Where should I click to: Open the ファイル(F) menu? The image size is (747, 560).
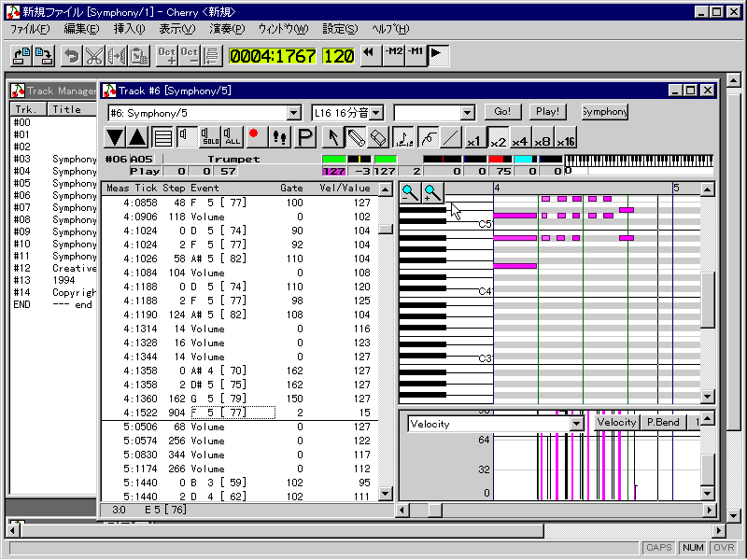(x=30, y=29)
